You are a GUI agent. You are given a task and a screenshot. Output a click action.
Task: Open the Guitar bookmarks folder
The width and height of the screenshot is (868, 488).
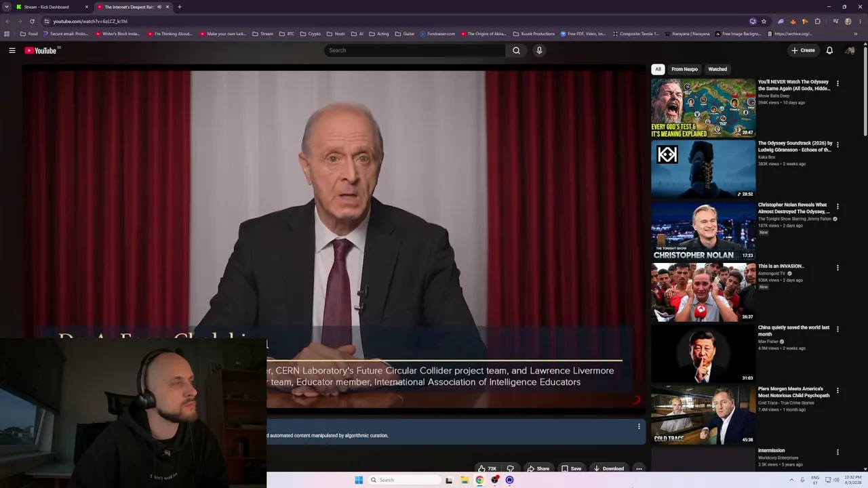point(405,34)
